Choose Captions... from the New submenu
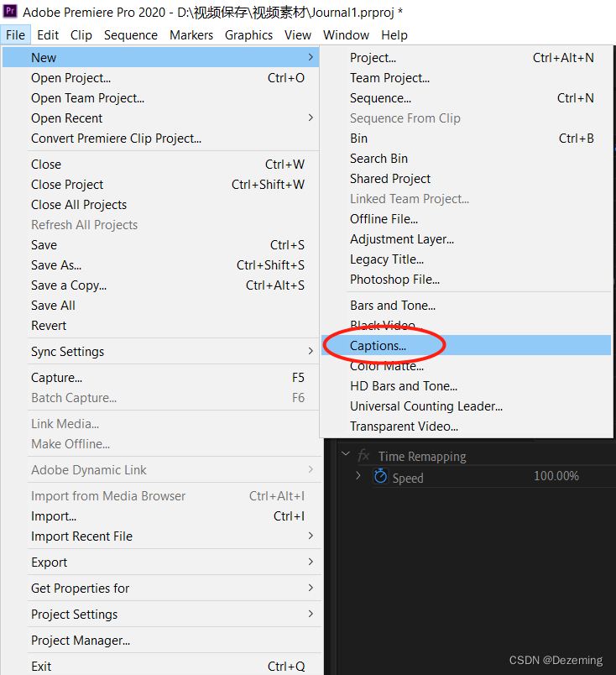The width and height of the screenshot is (616, 675). pyautogui.click(x=467, y=345)
